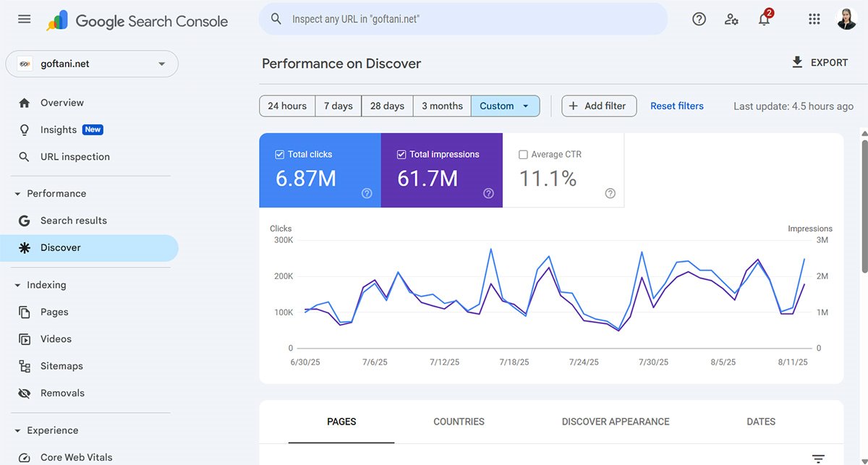Click the URL inspection search field
The height and width of the screenshot is (465, 868).
(463, 19)
